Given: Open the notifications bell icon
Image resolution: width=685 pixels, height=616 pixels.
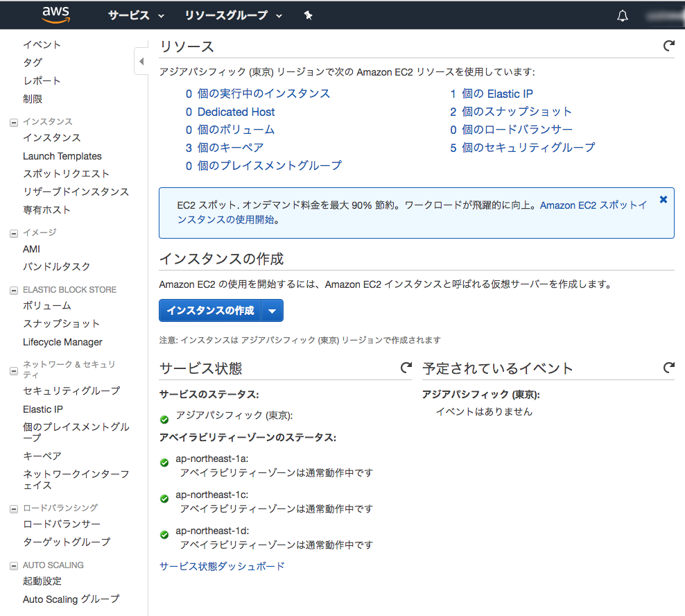Looking at the screenshot, I should click(x=622, y=16).
